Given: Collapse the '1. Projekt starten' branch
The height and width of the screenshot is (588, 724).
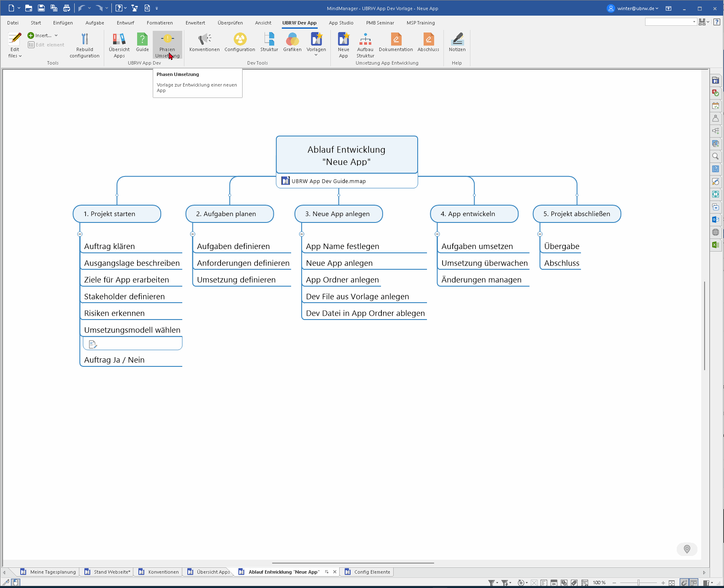Looking at the screenshot, I should [80, 234].
